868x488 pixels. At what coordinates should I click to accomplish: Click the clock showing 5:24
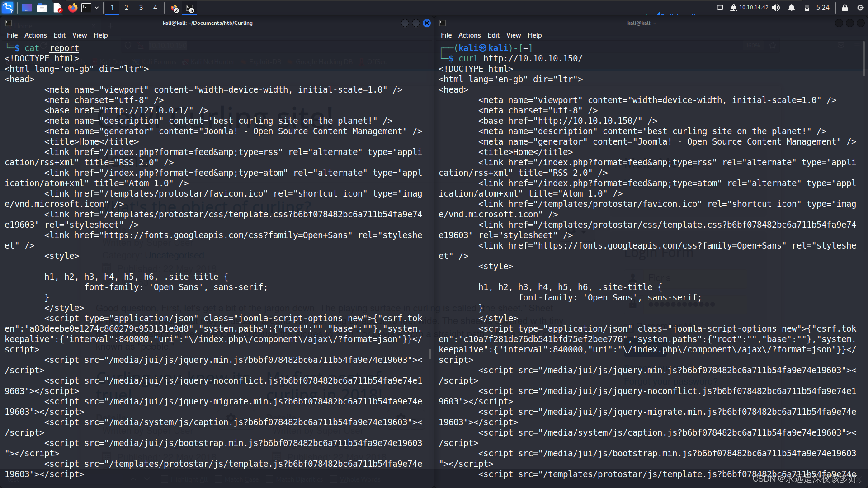(823, 8)
